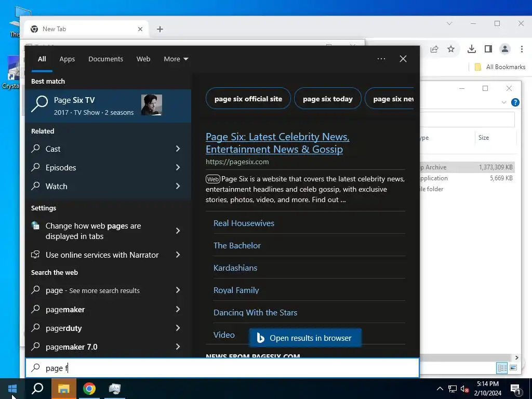Image resolution: width=532 pixels, height=399 pixels.
Task: Expand the Cast related search arrow
Action: [x=178, y=149]
